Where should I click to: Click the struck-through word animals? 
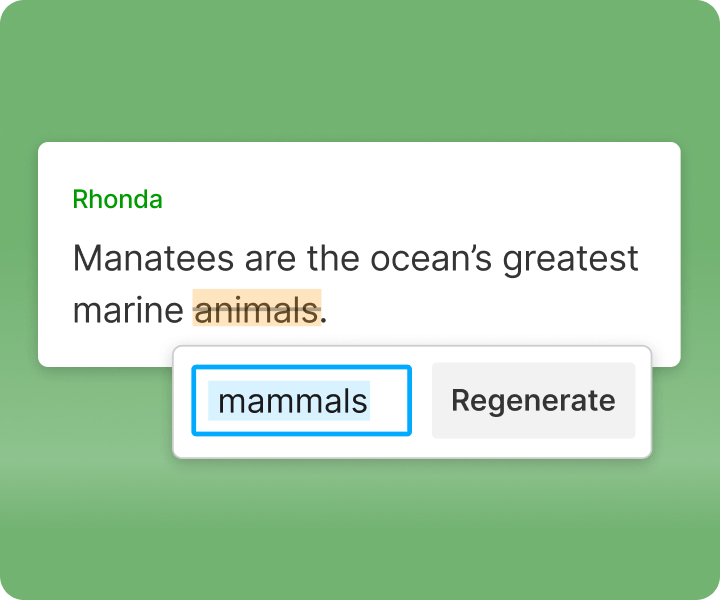[256, 311]
